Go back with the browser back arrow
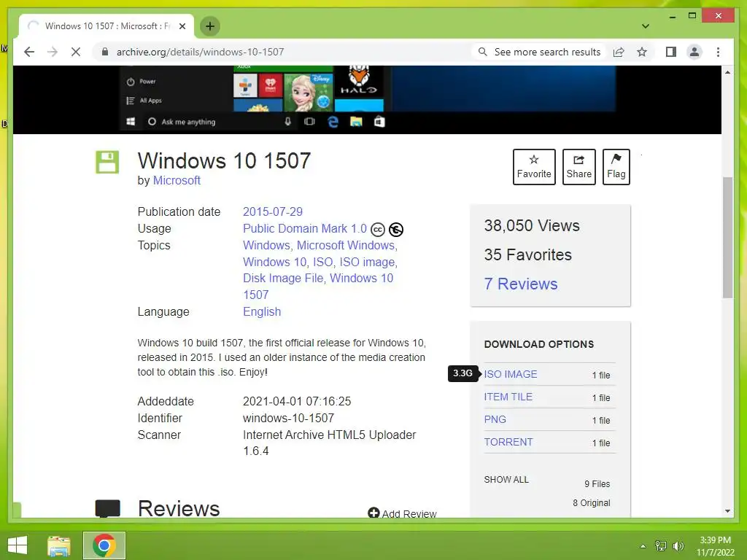This screenshot has width=747, height=560. [x=29, y=52]
